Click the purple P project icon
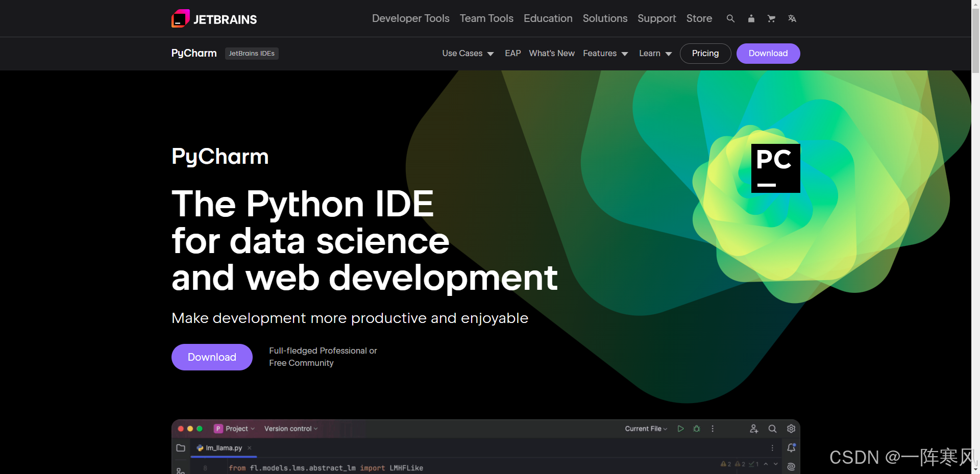The width and height of the screenshot is (980, 474). 218,429
